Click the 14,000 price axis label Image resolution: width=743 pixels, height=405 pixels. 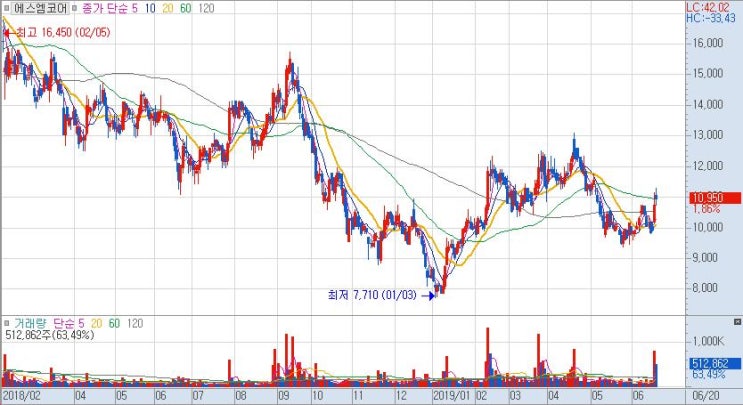[x=708, y=104]
